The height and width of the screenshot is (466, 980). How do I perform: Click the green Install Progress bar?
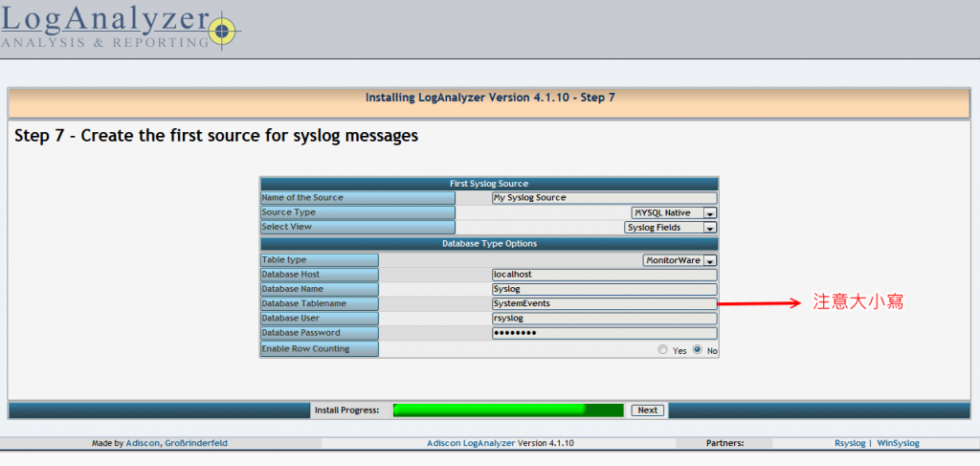(x=508, y=411)
